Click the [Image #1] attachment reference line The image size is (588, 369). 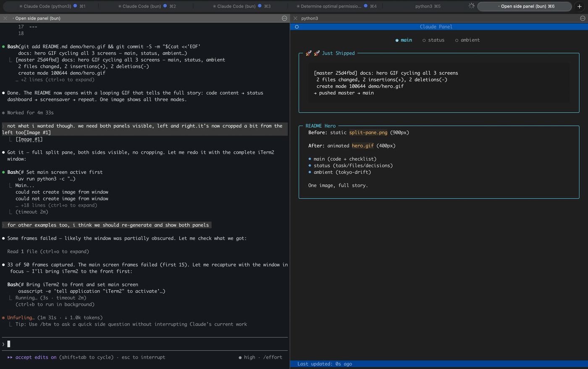(29, 139)
